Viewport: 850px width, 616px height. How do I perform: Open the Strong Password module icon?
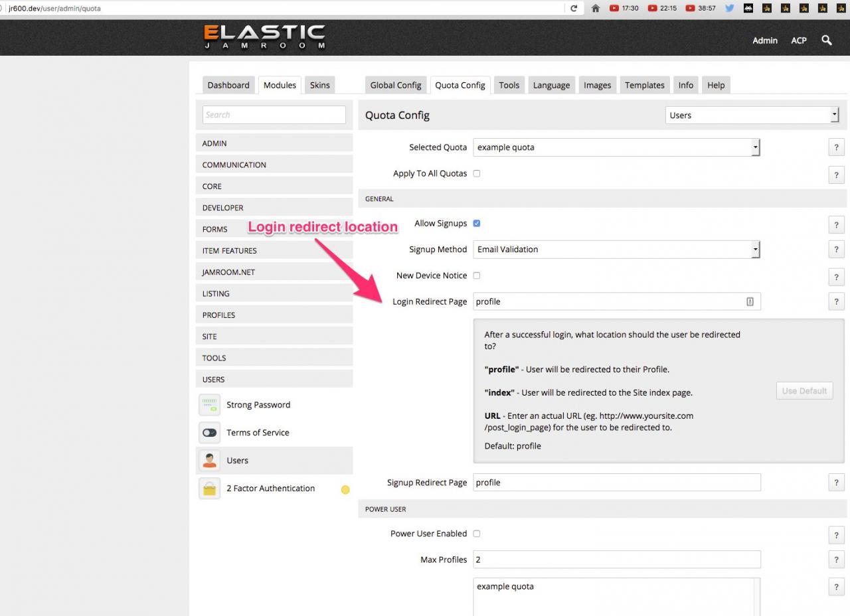point(209,405)
